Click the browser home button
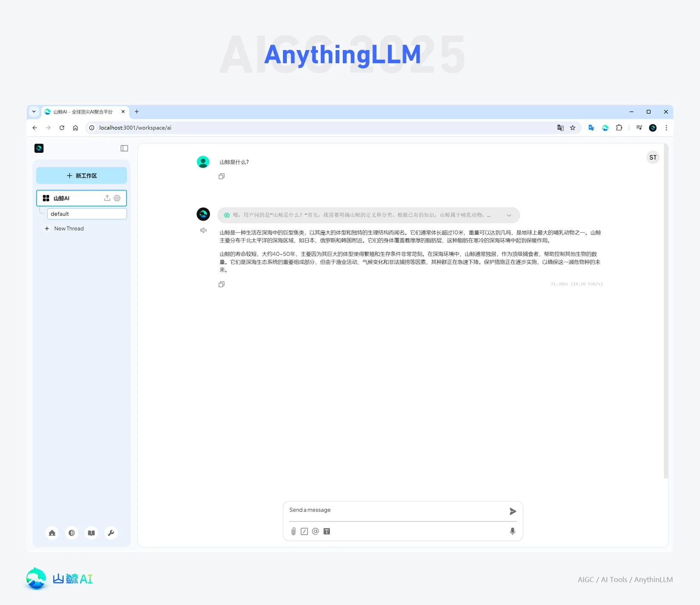 point(76,128)
